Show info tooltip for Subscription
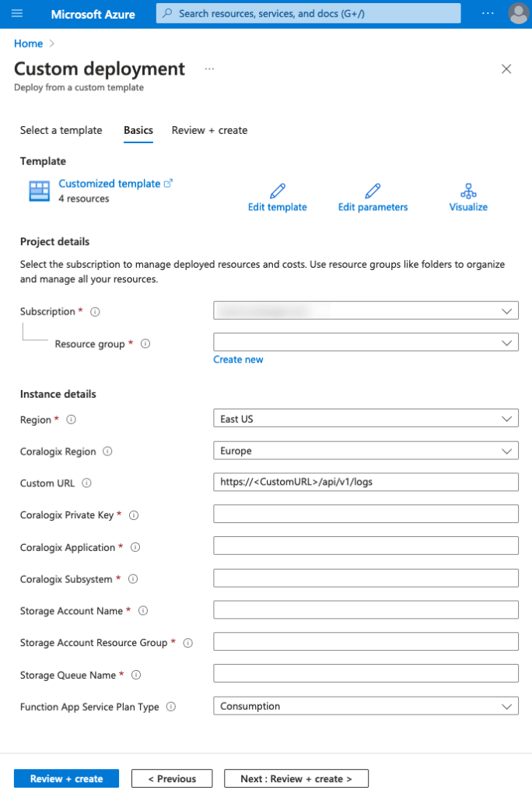Image resolution: width=532 pixels, height=797 pixels. (95, 311)
